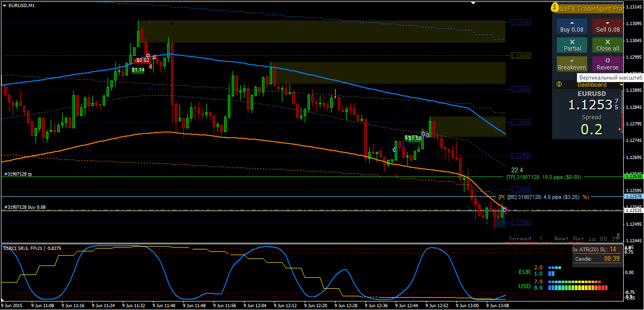Select the blue entry arrow near the $1.58 trade
This screenshot has height=310, width=644.
point(395,150)
